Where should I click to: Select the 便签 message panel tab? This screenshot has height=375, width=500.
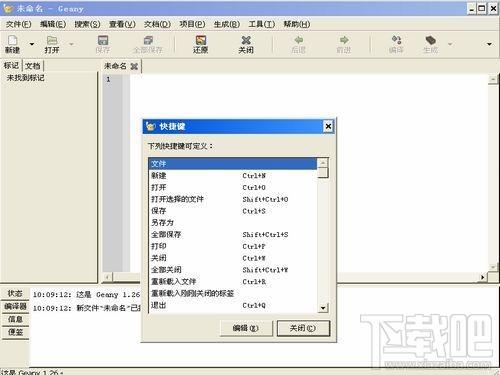pos(15,332)
